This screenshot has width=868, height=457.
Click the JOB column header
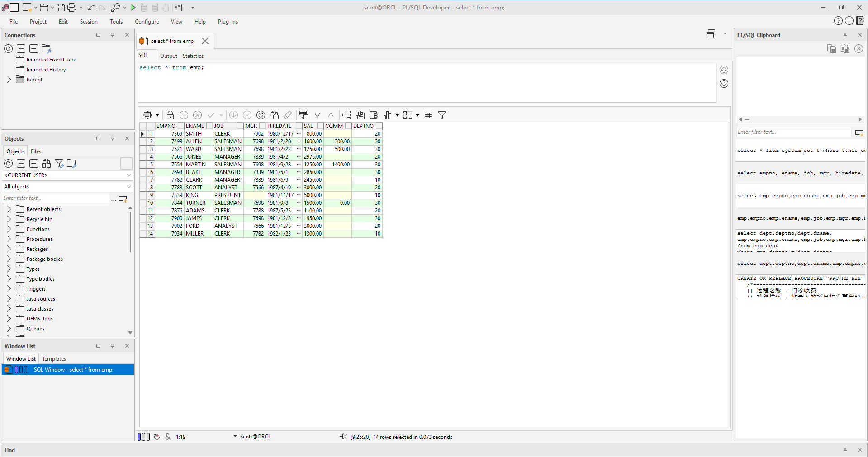point(228,126)
